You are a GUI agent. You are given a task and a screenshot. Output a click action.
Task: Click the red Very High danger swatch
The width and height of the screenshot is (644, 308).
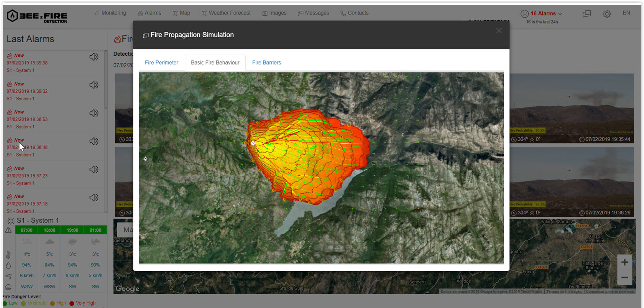click(x=72, y=303)
